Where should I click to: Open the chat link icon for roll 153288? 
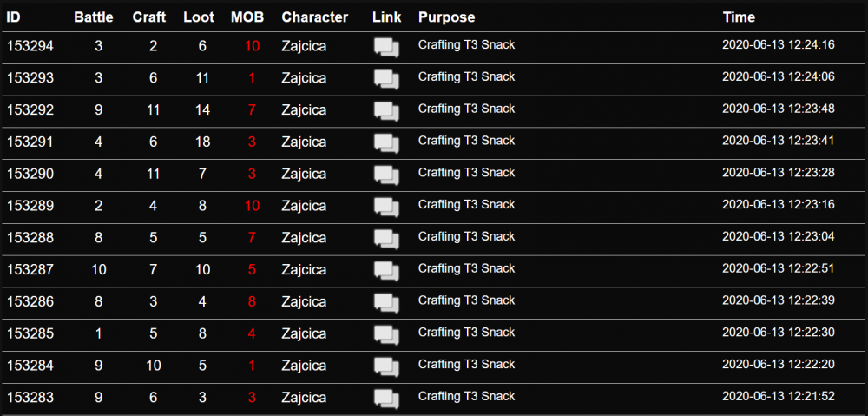pyautogui.click(x=386, y=239)
